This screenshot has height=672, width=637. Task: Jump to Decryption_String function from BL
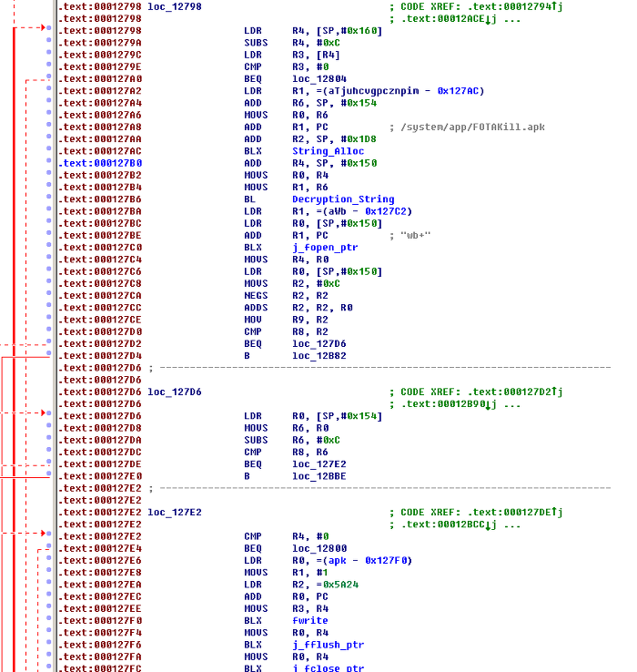pos(343,199)
